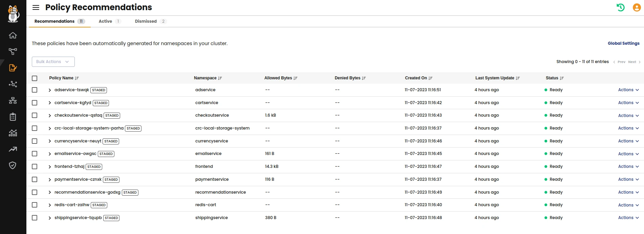644x234 pixels.
Task: Check the shippingservice-tqupb row checkbox
Action: click(35, 218)
